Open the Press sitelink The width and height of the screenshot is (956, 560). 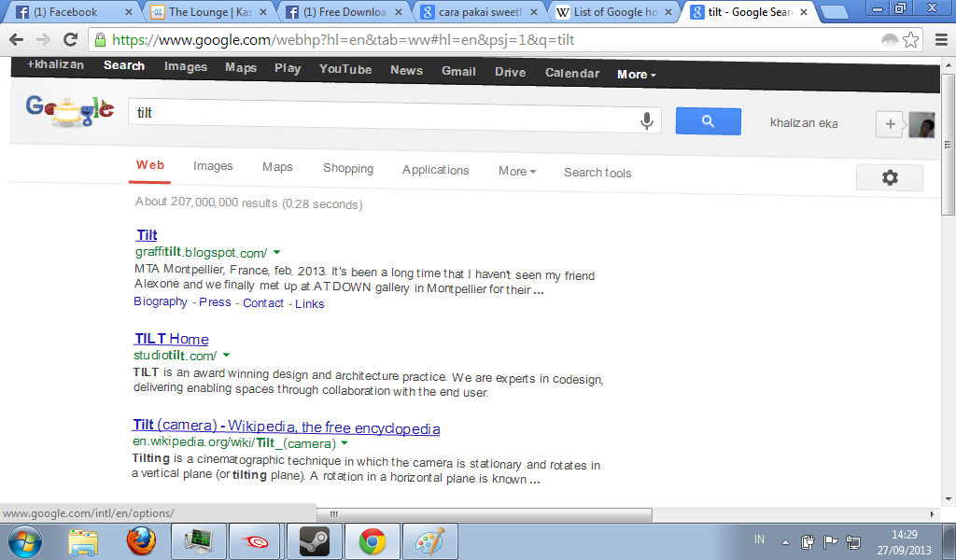point(216,302)
